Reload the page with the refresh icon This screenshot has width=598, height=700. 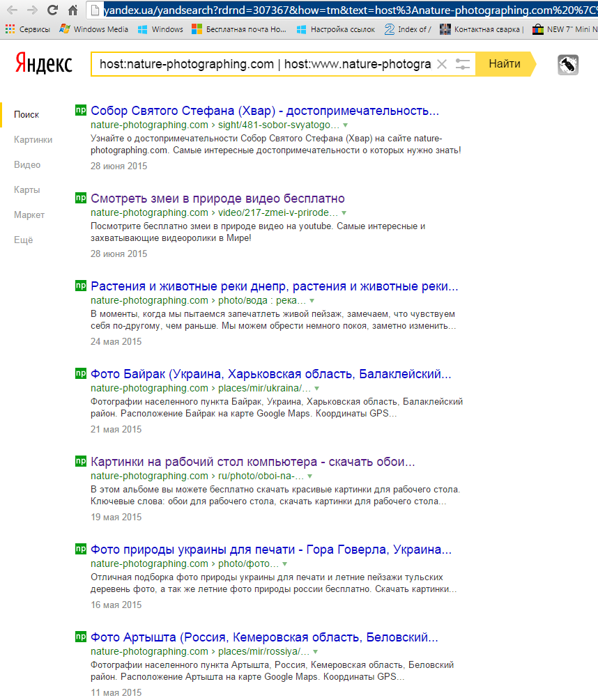tap(52, 10)
